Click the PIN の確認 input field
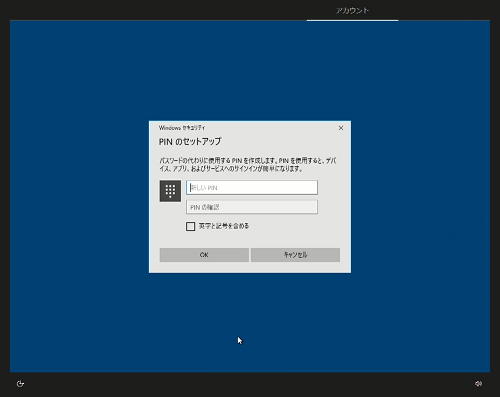Image resolution: width=500 pixels, height=397 pixels. (x=252, y=207)
